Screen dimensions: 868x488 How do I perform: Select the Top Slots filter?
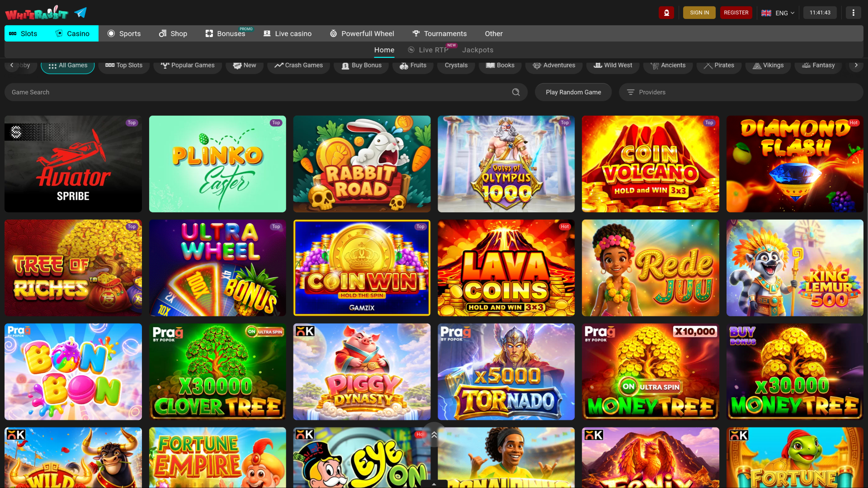pos(124,66)
